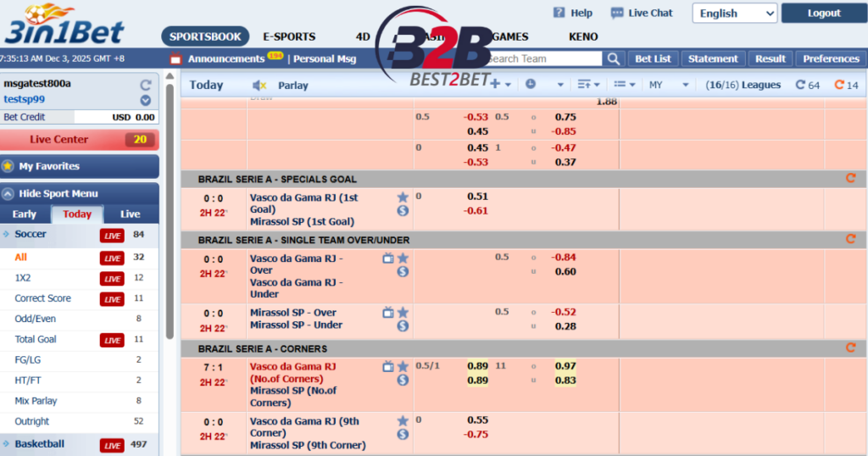Refresh the Single Team Over/Under section

click(x=851, y=239)
